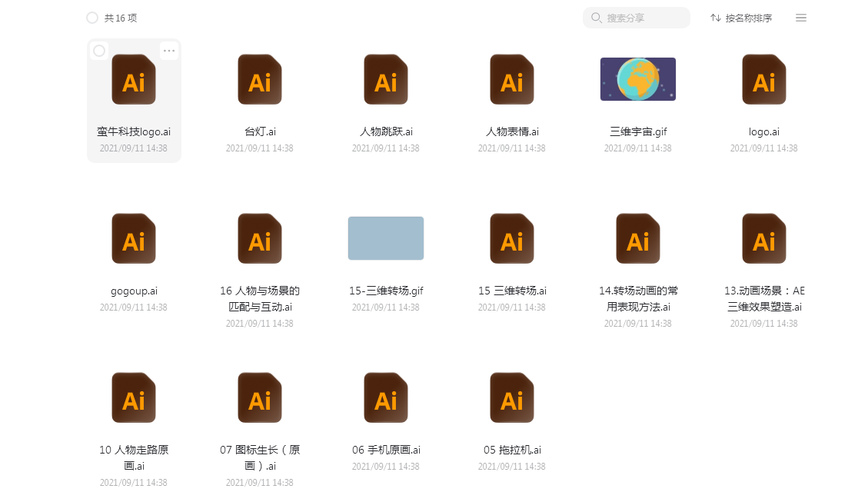Select the file name text 05 拖拉机.ai
This screenshot has height=492, width=868.
pos(512,450)
